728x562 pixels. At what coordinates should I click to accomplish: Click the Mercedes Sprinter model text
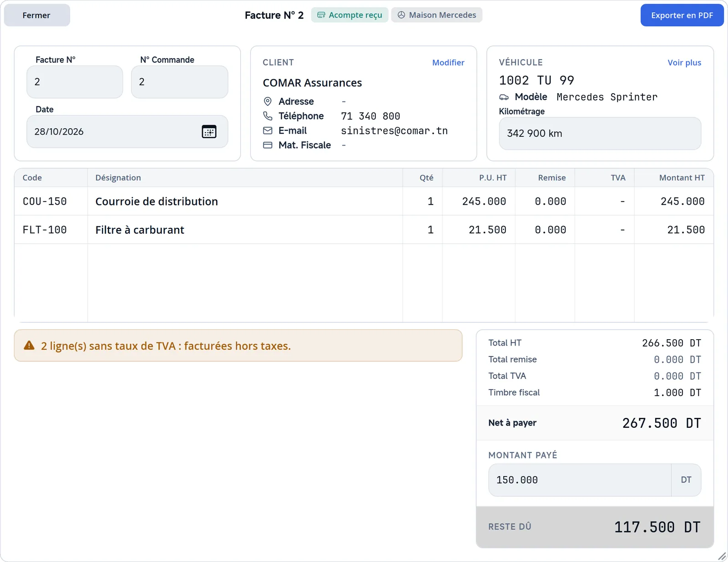coord(607,97)
